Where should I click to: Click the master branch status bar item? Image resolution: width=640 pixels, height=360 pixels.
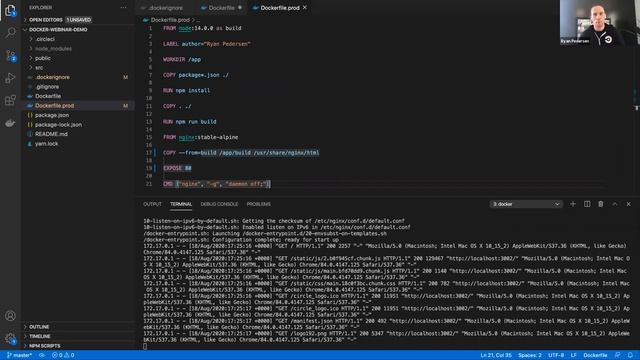coord(20,355)
